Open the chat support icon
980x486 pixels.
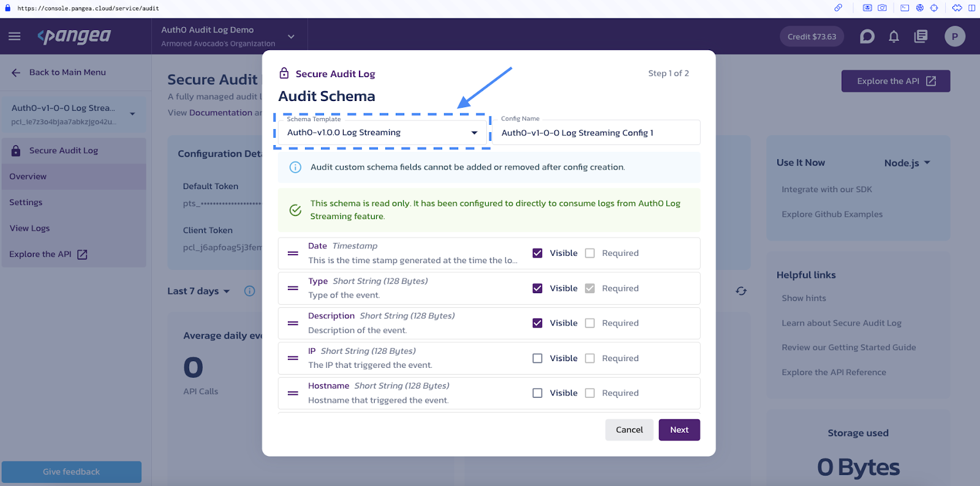pos(867,37)
